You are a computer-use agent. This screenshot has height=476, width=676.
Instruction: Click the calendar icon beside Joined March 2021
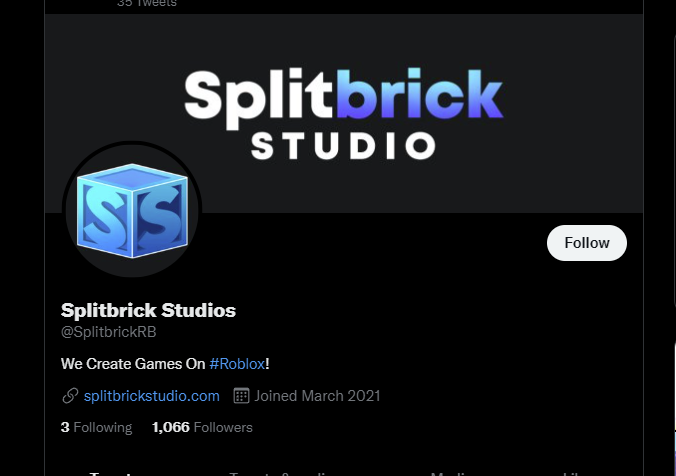241,396
